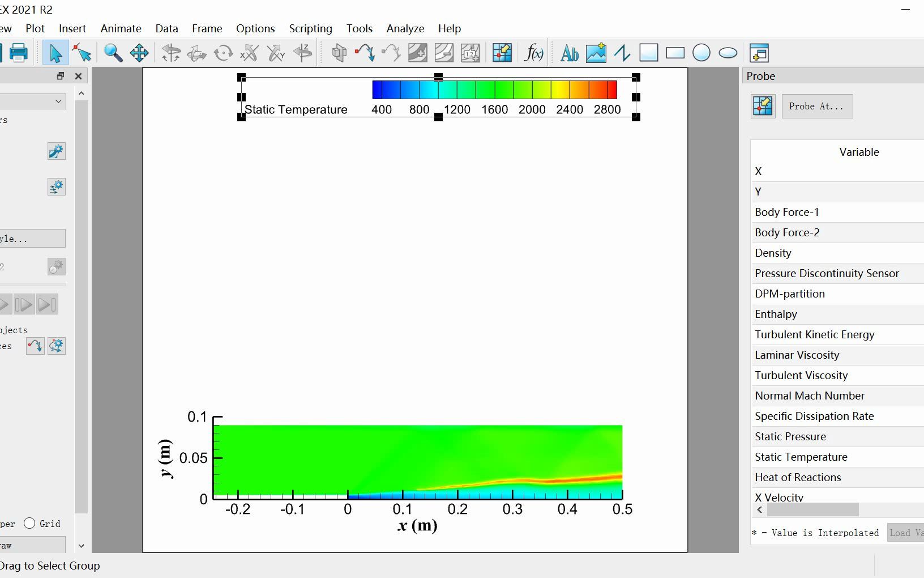Choose the remove contour level tool
924x578 pixels.
[444, 53]
